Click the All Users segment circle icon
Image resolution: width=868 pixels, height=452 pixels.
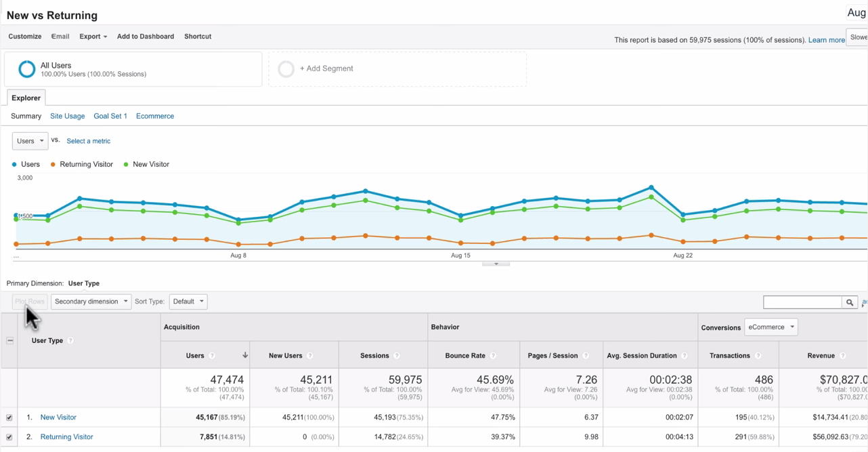tap(26, 69)
